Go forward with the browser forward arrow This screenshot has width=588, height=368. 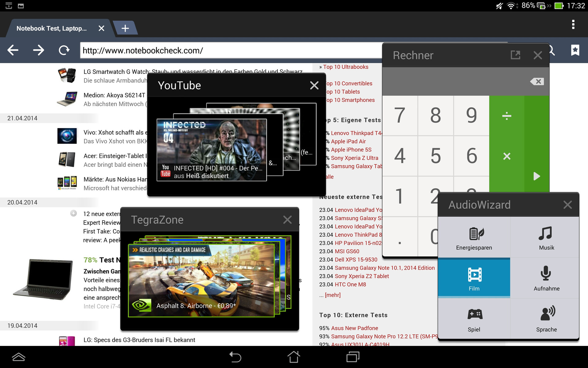coord(39,50)
